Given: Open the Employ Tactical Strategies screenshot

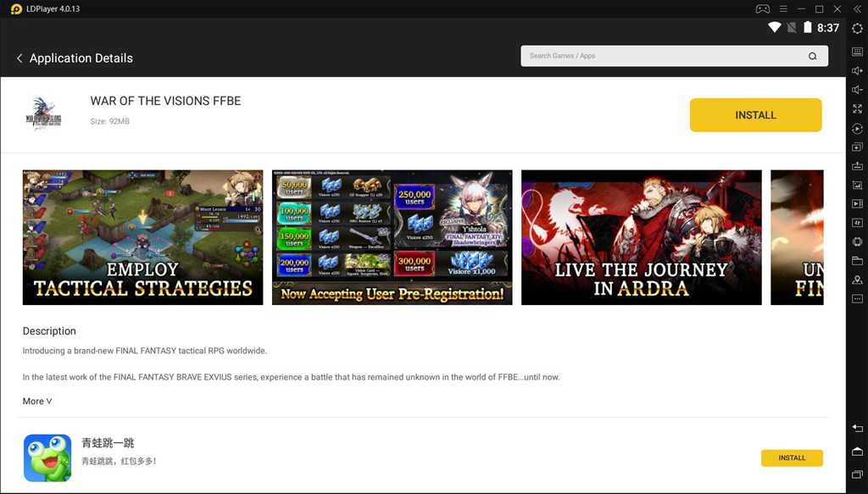Looking at the screenshot, I should pos(142,237).
